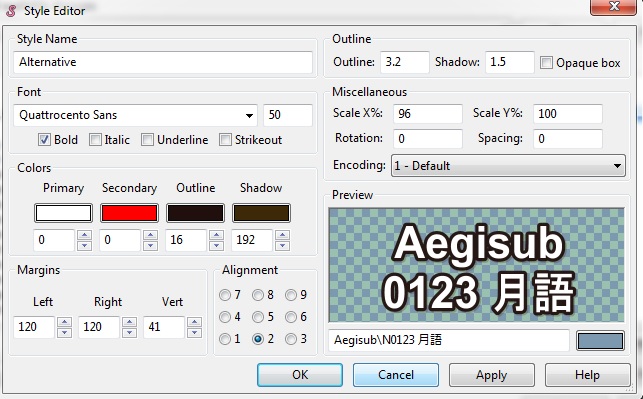Increase the Outline color alpha value
Screen dimensions: 643x399
216,235
